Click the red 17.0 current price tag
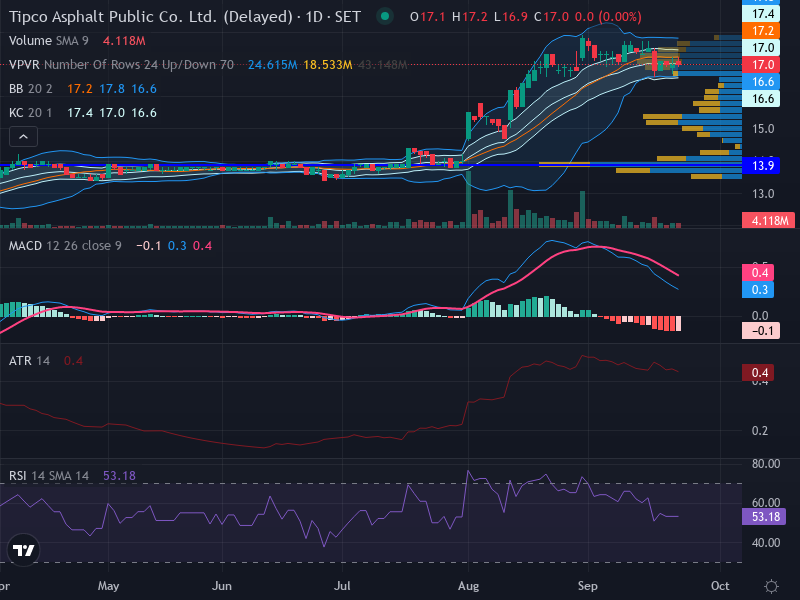The image size is (800, 600). click(x=761, y=65)
